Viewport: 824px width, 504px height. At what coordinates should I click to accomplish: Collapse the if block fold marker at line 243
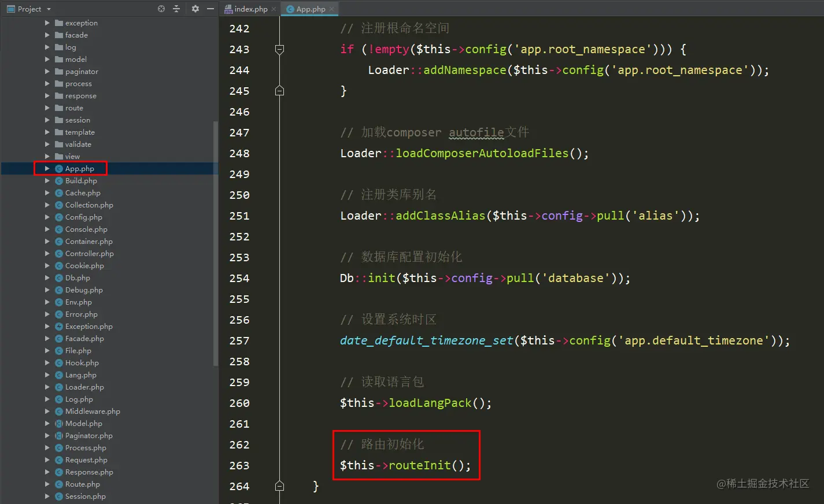point(279,49)
